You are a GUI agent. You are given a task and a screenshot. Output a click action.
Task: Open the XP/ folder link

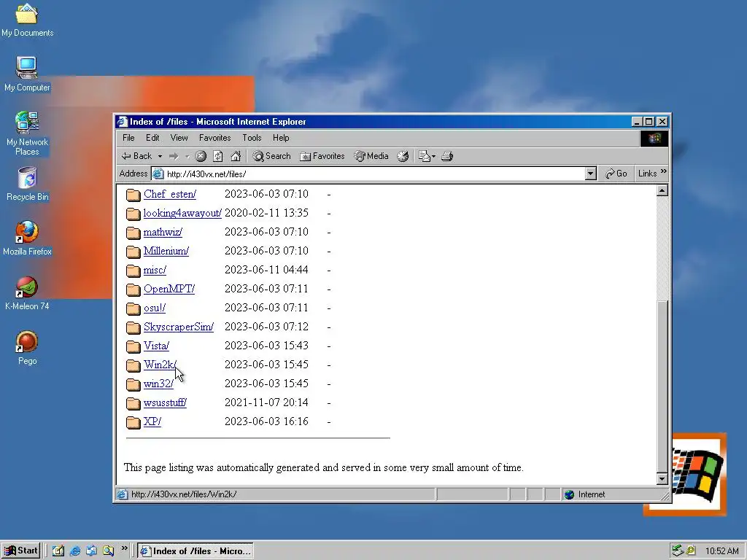pos(152,422)
